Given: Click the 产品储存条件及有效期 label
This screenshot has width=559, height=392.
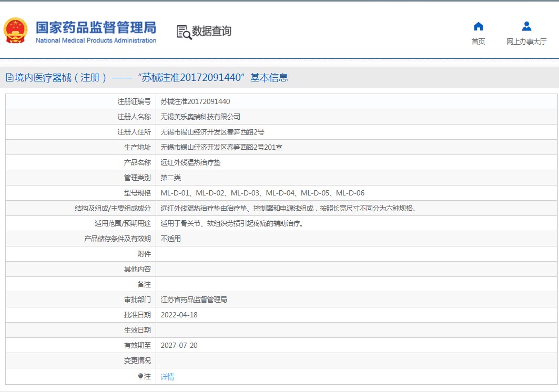Looking at the screenshot, I should coord(117,239).
